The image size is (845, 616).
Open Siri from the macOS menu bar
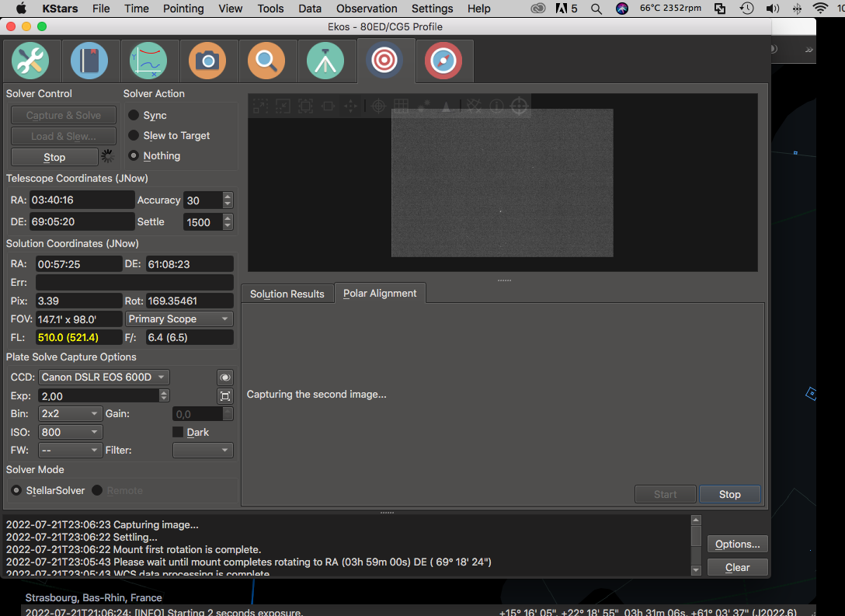[622, 9]
